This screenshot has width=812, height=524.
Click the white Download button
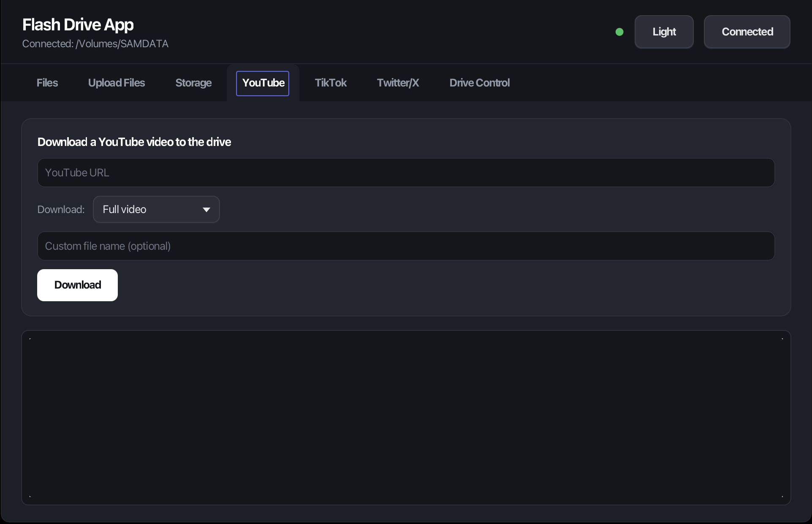78,285
